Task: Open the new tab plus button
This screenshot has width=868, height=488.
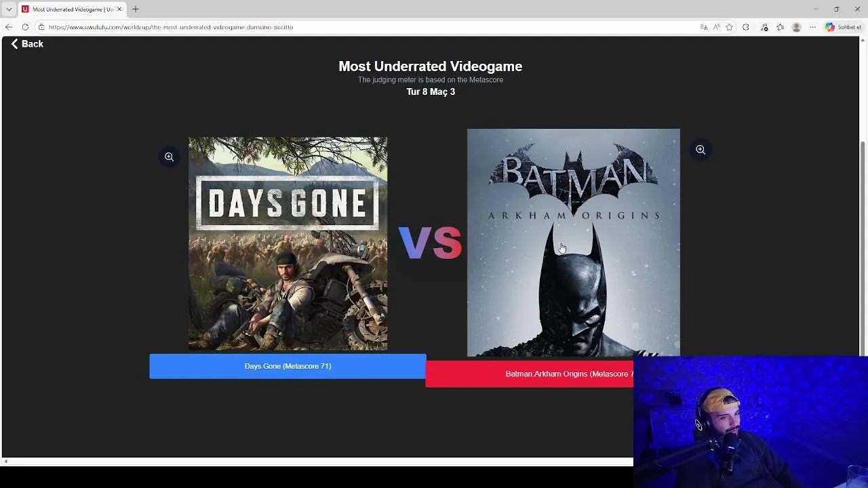Action: (x=136, y=9)
